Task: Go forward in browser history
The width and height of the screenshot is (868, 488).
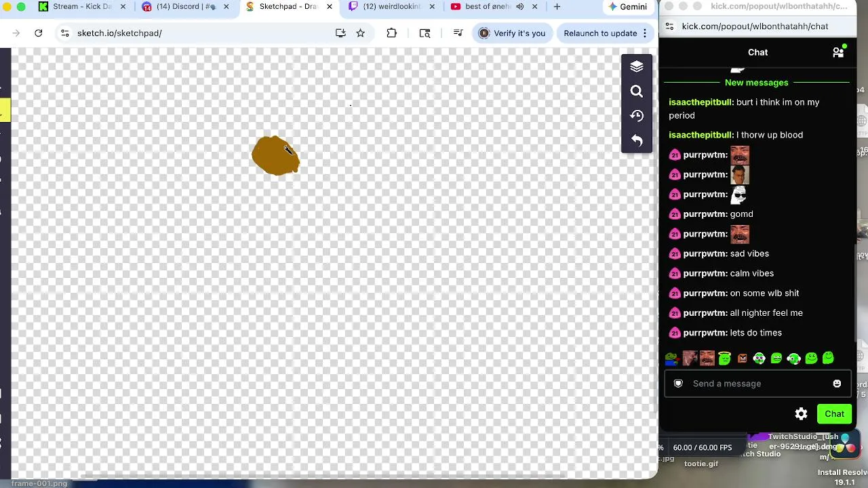Action: (x=16, y=33)
